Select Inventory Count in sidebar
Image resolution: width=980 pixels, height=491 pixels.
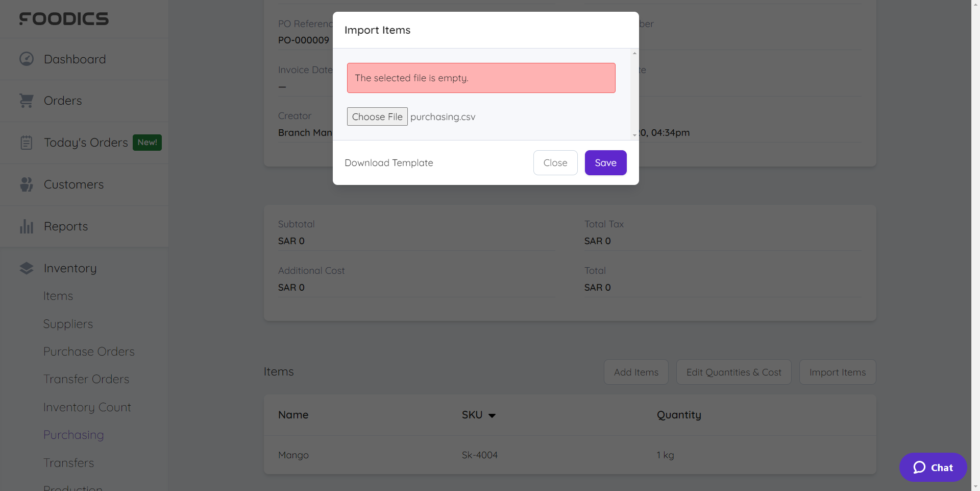coord(87,407)
